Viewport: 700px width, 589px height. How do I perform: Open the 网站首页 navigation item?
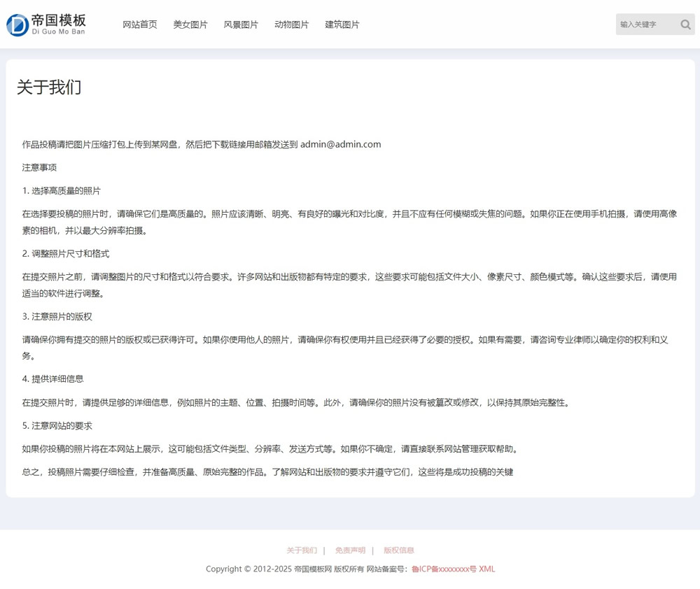coord(140,24)
